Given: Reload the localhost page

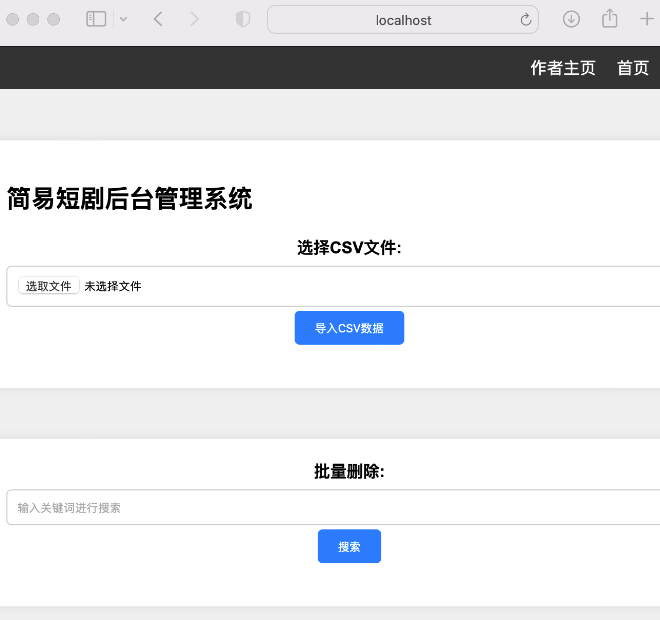Looking at the screenshot, I should coord(526,19).
